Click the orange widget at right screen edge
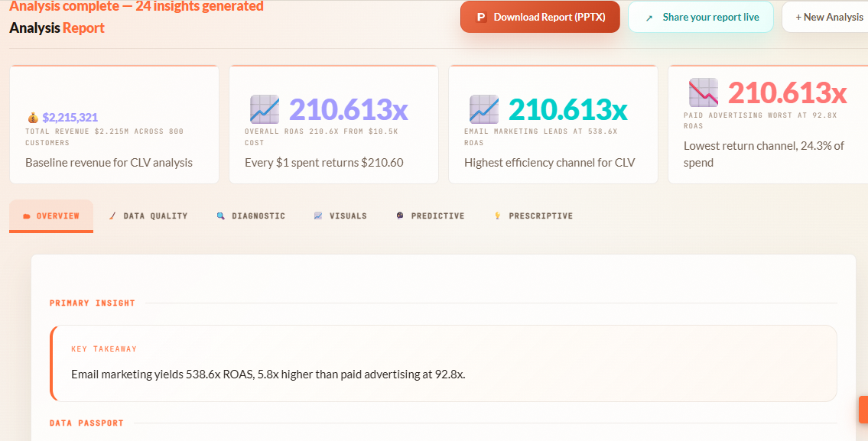 pos(863,410)
